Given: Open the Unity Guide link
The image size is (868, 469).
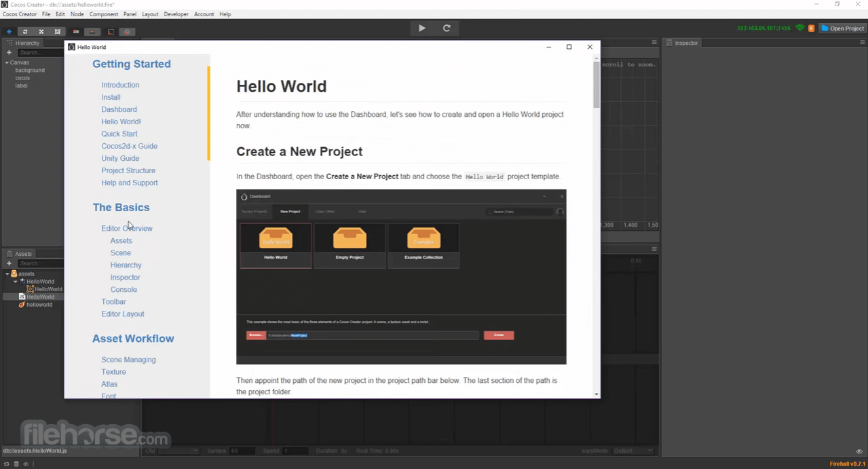Looking at the screenshot, I should (x=120, y=158).
